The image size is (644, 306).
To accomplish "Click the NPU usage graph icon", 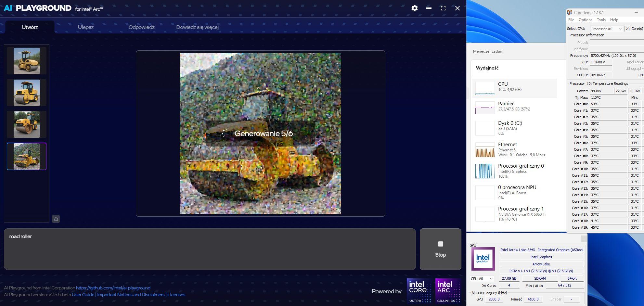I will pos(485,193).
